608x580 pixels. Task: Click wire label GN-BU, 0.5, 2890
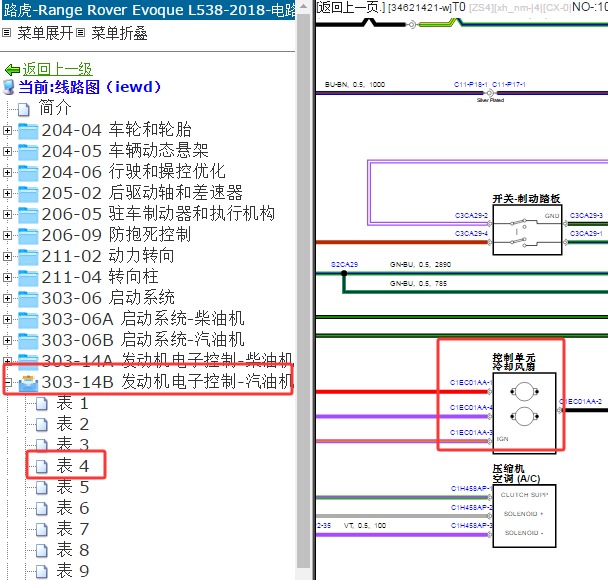pos(420,264)
